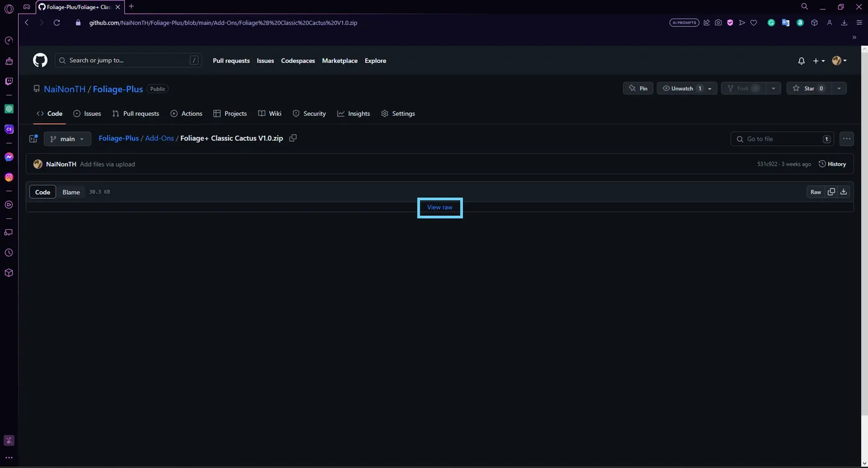The height and width of the screenshot is (468, 868).
Task: Click the View raw link
Action: 439,207
